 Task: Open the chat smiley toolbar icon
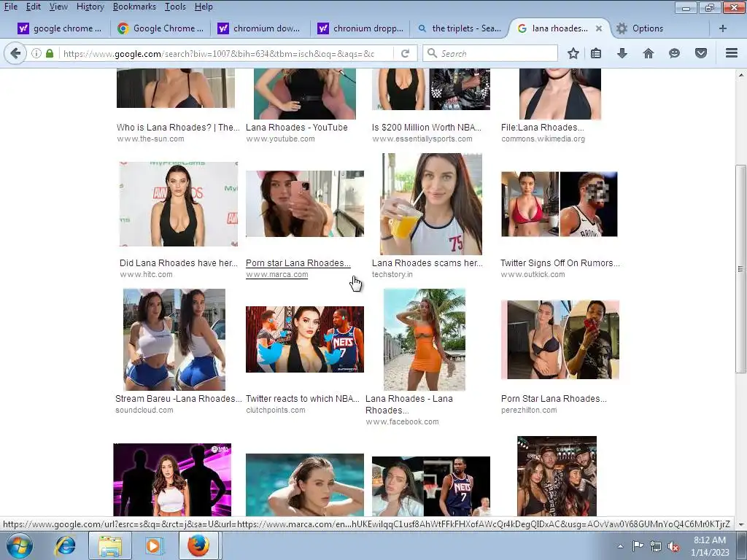click(x=674, y=53)
